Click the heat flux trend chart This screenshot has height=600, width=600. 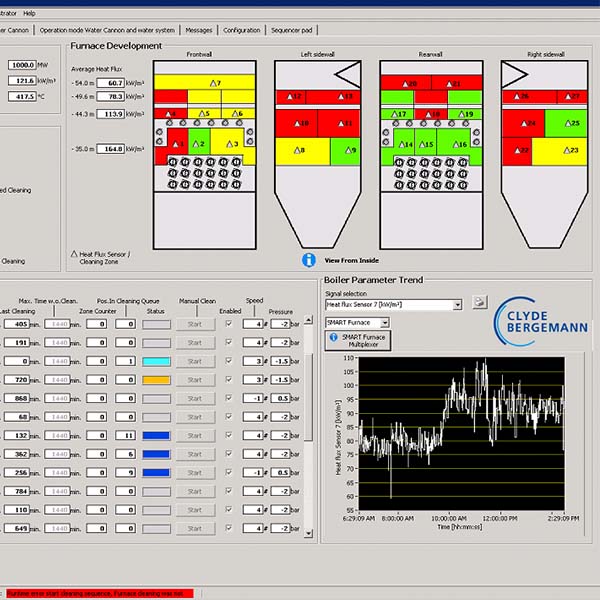click(461, 434)
